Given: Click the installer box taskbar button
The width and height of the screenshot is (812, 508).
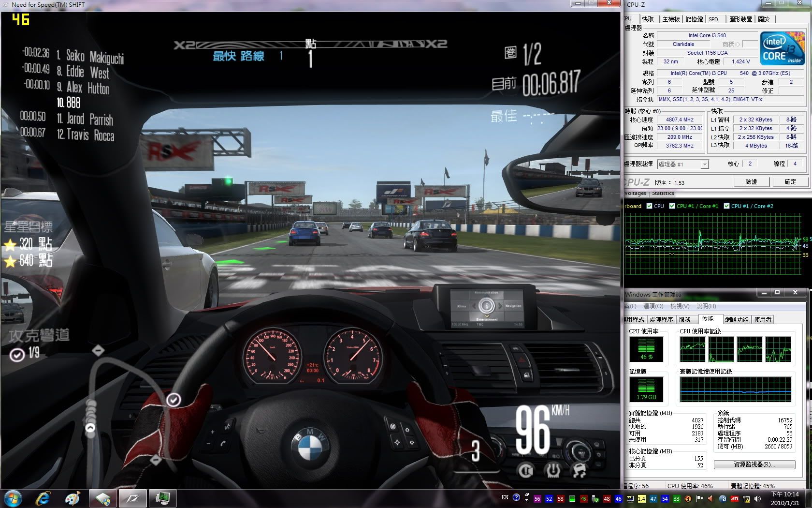Looking at the screenshot, I should (x=102, y=498).
